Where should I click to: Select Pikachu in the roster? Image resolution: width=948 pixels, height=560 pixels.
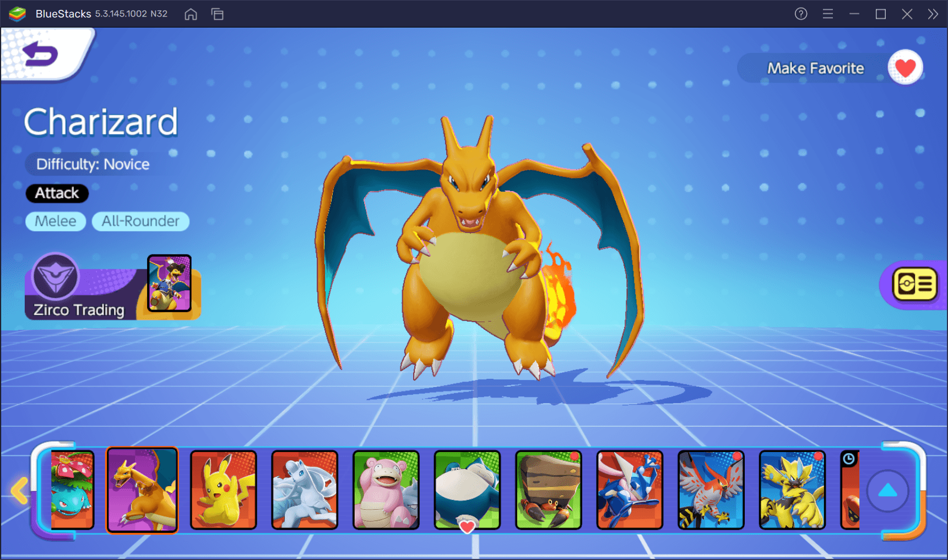(x=223, y=490)
